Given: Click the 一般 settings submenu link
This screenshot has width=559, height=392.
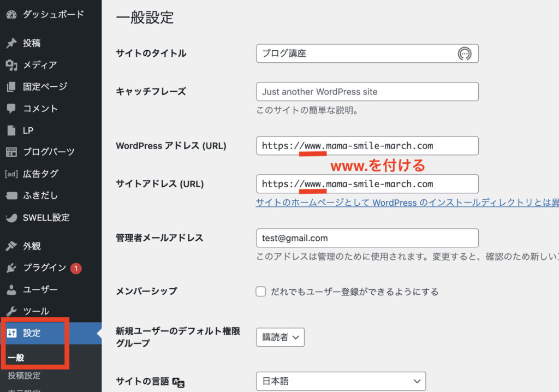Looking at the screenshot, I should point(16,358).
